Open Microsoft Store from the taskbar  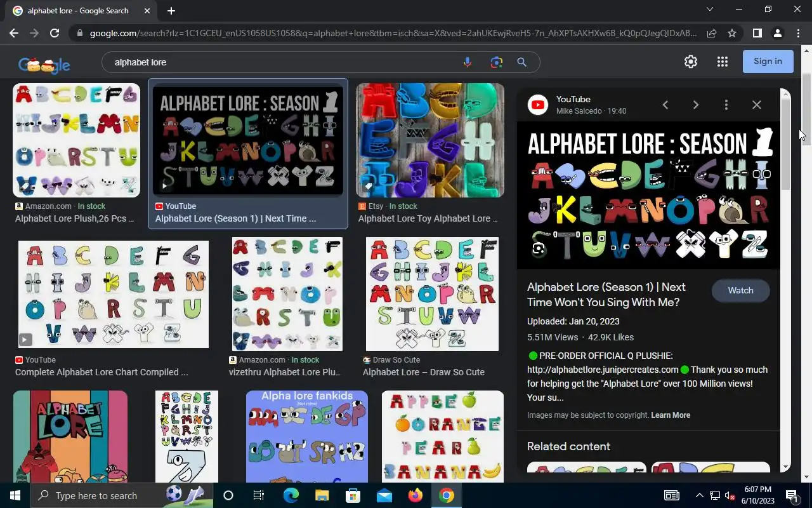pos(353,495)
